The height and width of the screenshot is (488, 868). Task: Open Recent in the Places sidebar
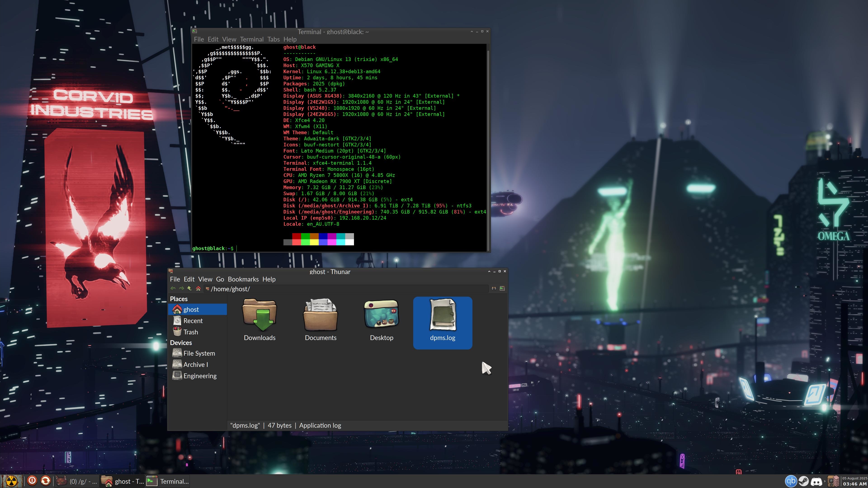pos(198,321)
